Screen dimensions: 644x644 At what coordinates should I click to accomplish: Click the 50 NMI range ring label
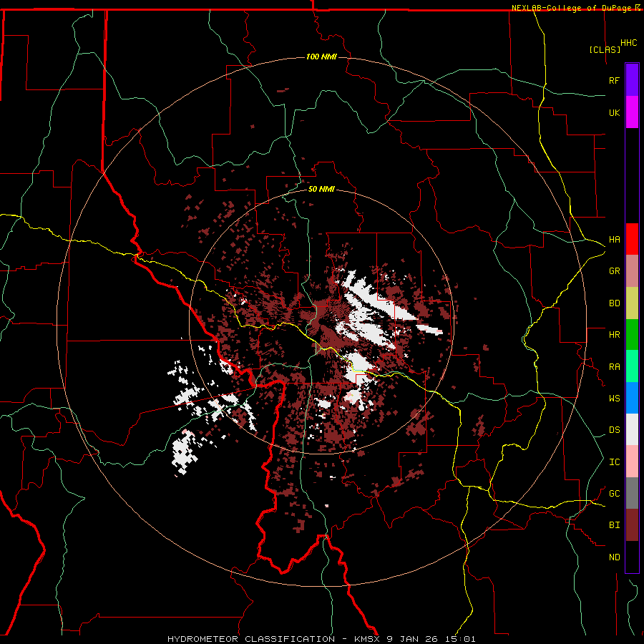tap(321, 190)
